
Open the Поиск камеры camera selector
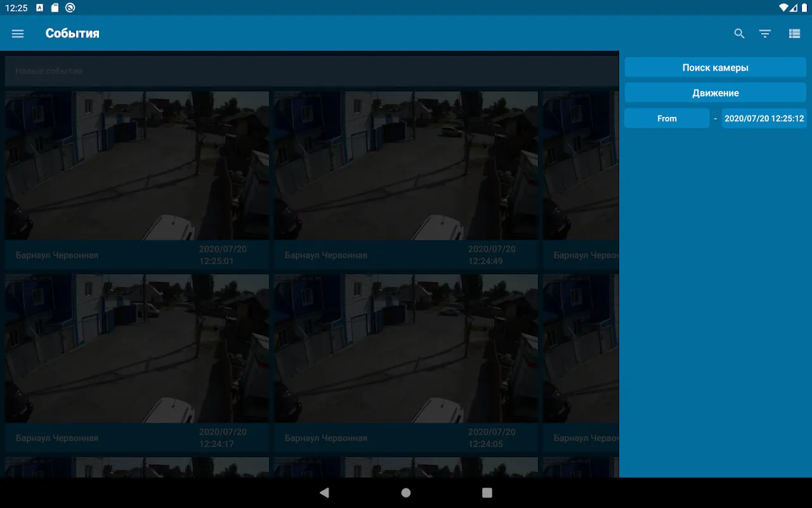[x=715, y=67]
